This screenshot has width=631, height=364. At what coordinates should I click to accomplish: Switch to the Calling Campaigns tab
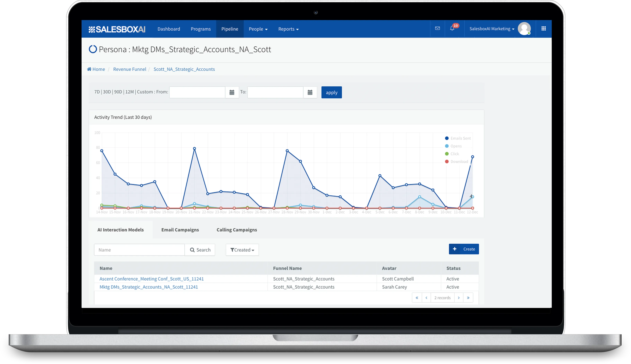coord(236,230)
